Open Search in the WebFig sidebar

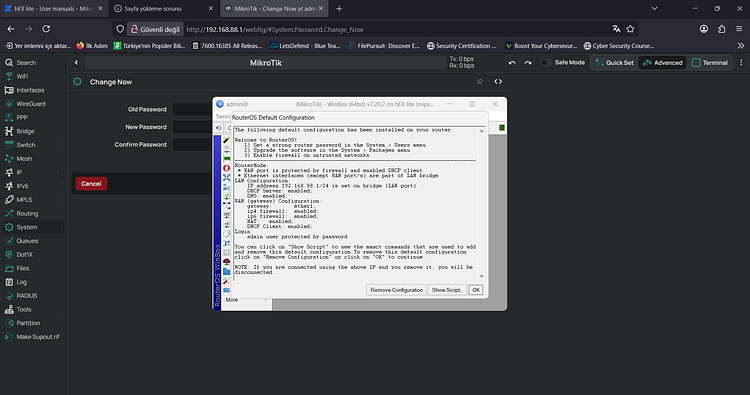(21, 63)
